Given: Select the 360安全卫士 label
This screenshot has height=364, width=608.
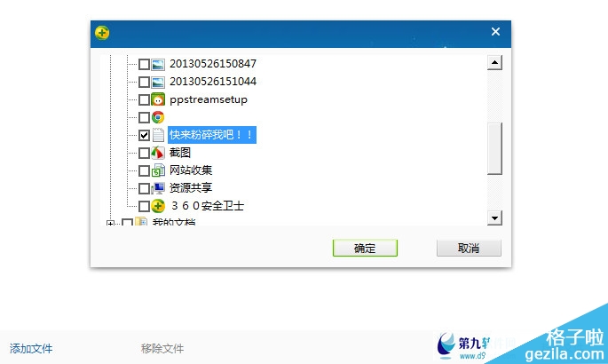Looking at the screenshot, I should (208, 206).
